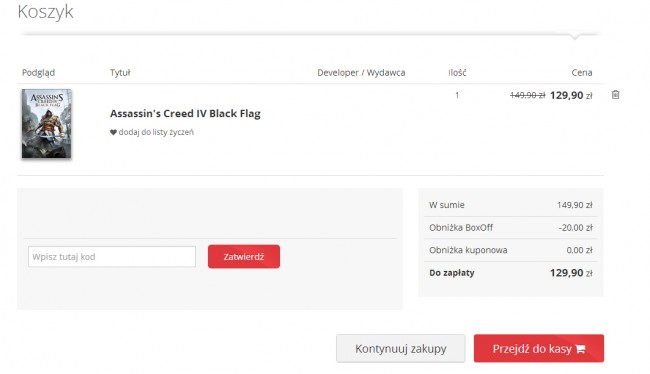650x374 pixels.
Task: Open the Assassin's Creed IV Black Flag title
Action: 185,113
